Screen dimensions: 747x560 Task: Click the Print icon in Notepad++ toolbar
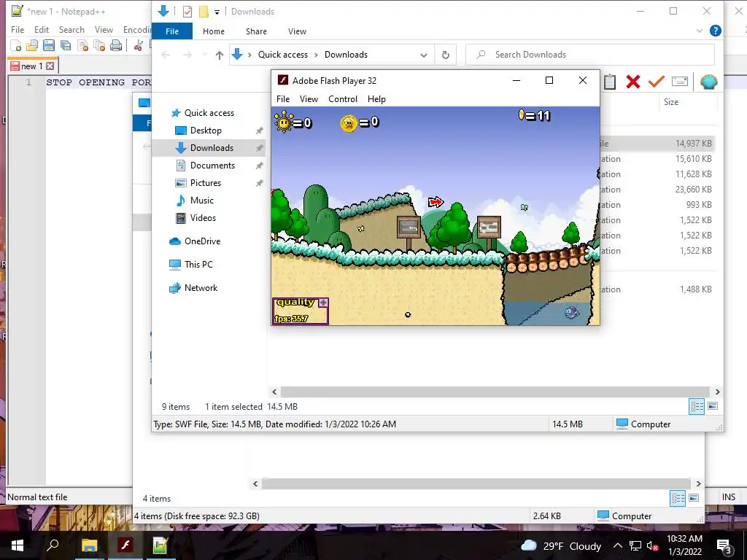tap(116, 46)
